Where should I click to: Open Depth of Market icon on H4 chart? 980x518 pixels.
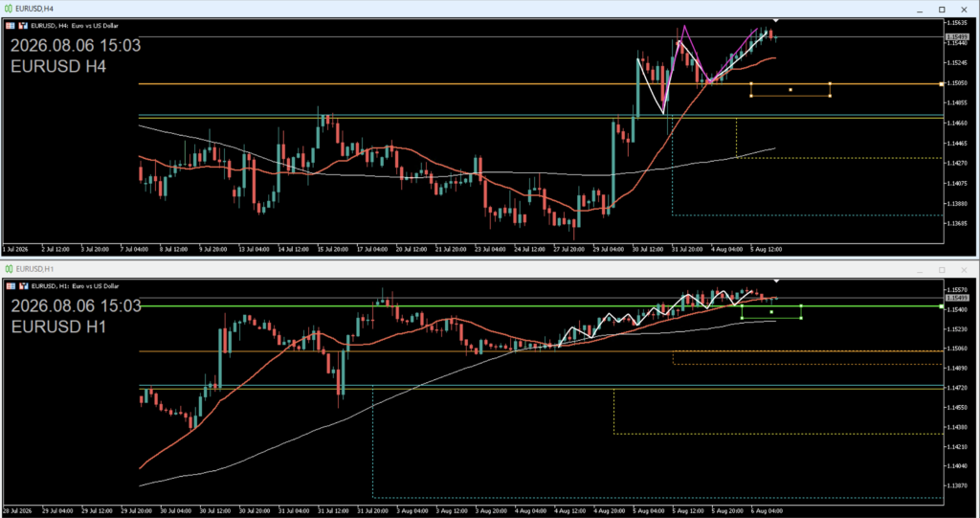(23, 26)
